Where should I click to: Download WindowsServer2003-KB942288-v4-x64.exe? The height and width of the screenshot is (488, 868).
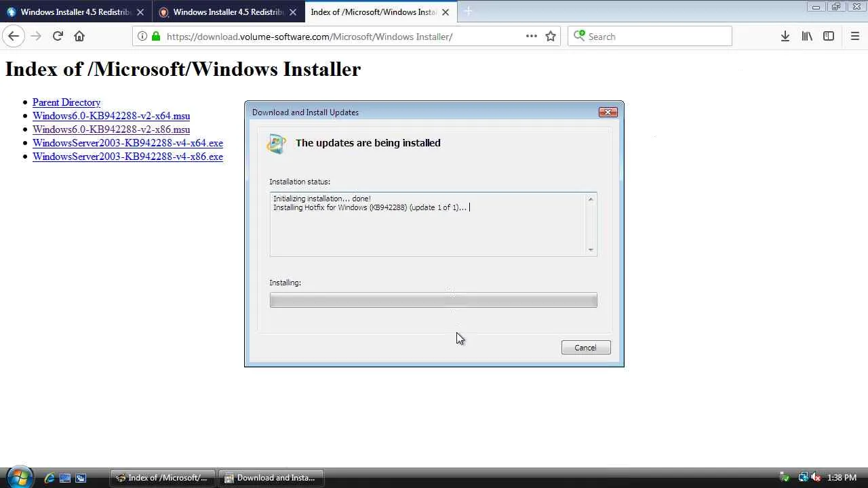click(x=127, y=143)
